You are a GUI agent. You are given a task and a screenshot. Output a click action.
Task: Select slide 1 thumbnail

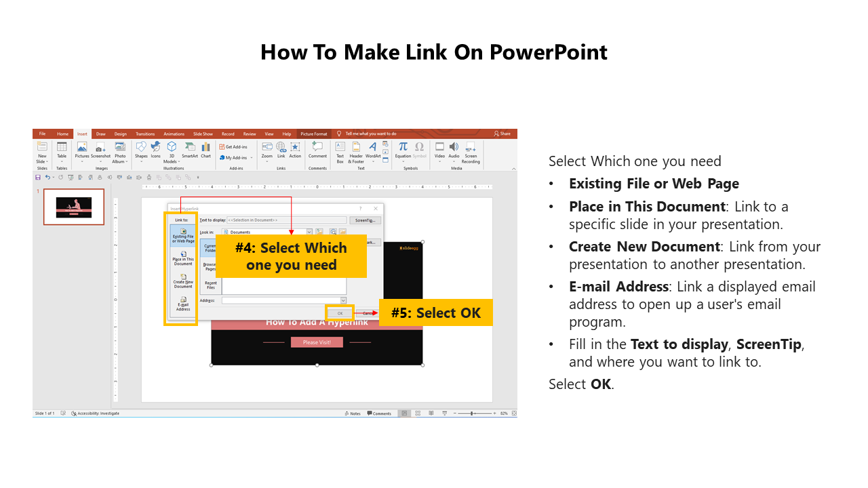point(74,207)
